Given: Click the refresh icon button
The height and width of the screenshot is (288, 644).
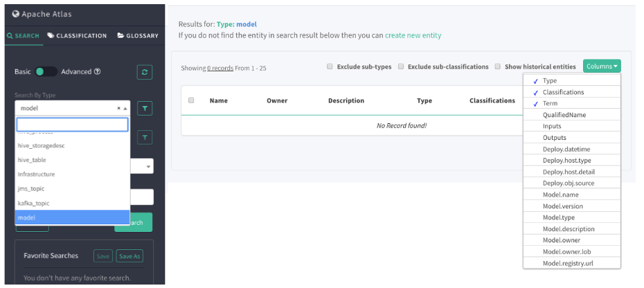Looking at the screenshot, I should tap(145, 72).
